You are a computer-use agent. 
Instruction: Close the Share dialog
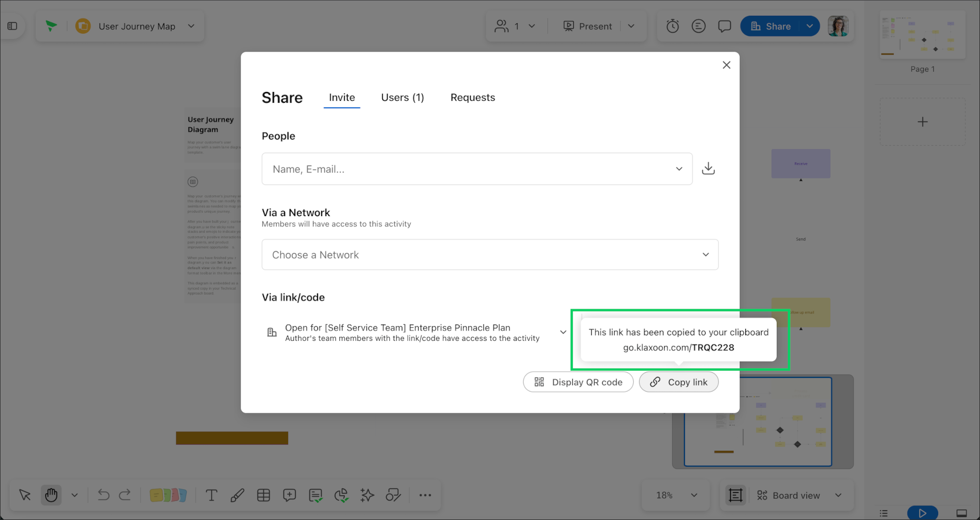(x=726, y=65)
